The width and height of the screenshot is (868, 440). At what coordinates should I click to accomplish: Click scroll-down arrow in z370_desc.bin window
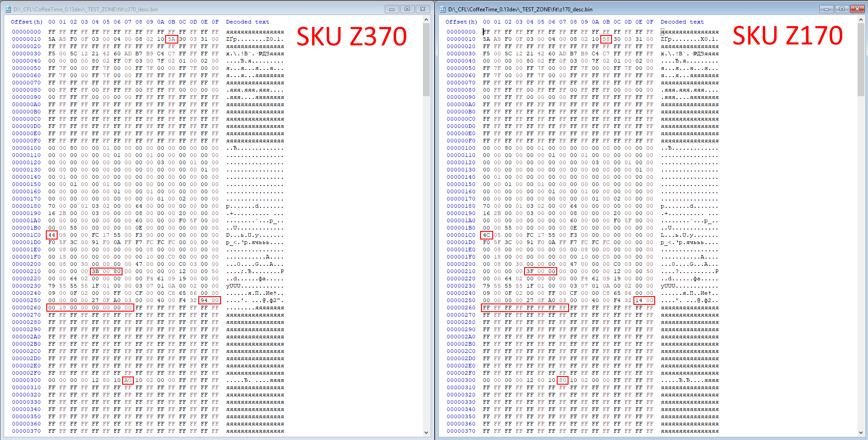pyautogui.click(x=426, y=432)
